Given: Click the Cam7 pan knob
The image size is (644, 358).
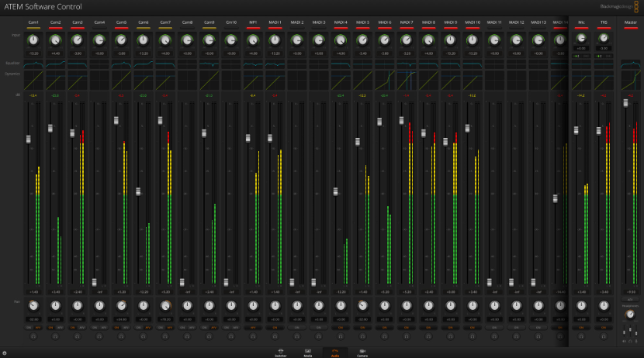Looking at the screenshot, I should pos(165,305).
